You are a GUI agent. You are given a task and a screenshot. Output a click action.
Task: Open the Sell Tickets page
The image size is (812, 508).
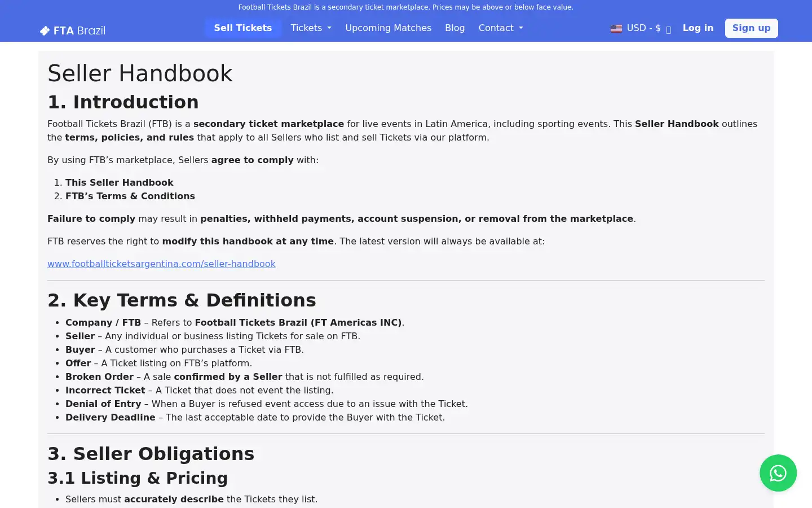point(243,28)
